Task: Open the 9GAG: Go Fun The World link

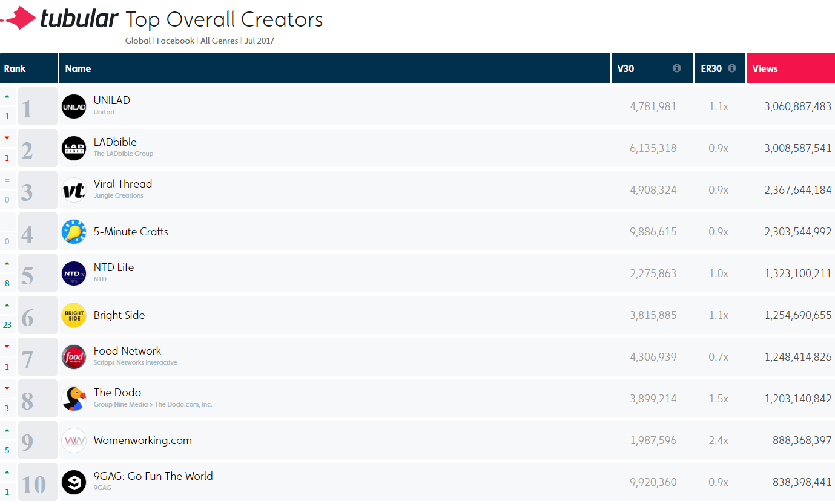Action: pyautogui.click(x=153, y=476)
